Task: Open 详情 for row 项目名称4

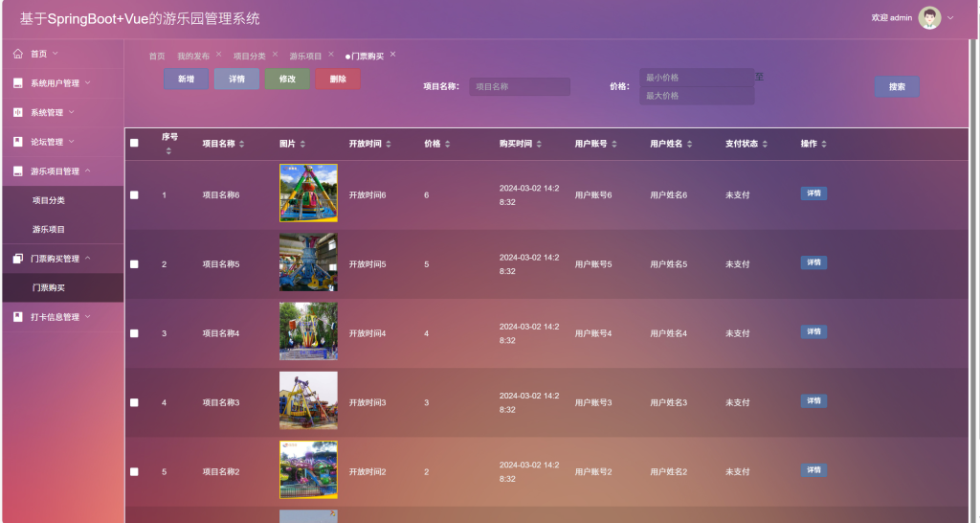Action: [x=813, y=331]
